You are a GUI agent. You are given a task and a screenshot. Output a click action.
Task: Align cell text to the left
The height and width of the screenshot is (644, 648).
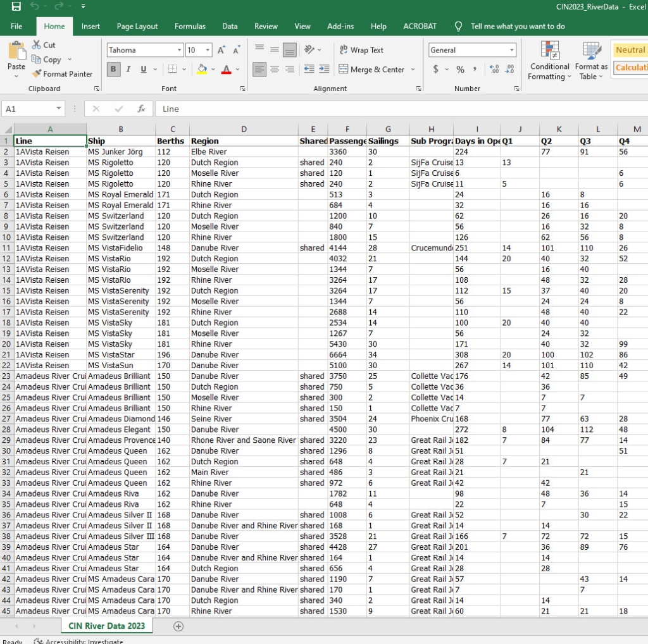pyautogui.click(x=259, y=69)
